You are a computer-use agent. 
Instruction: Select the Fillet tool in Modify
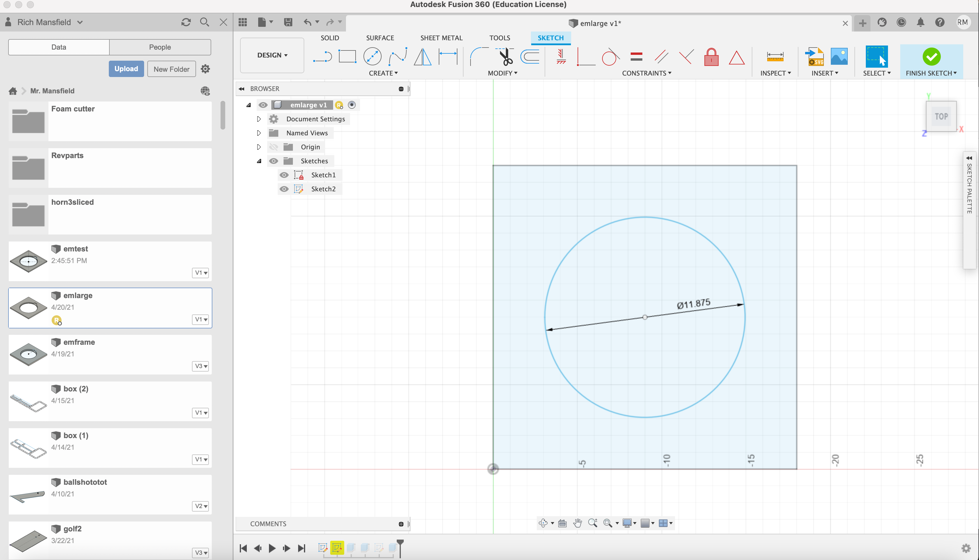479,57
